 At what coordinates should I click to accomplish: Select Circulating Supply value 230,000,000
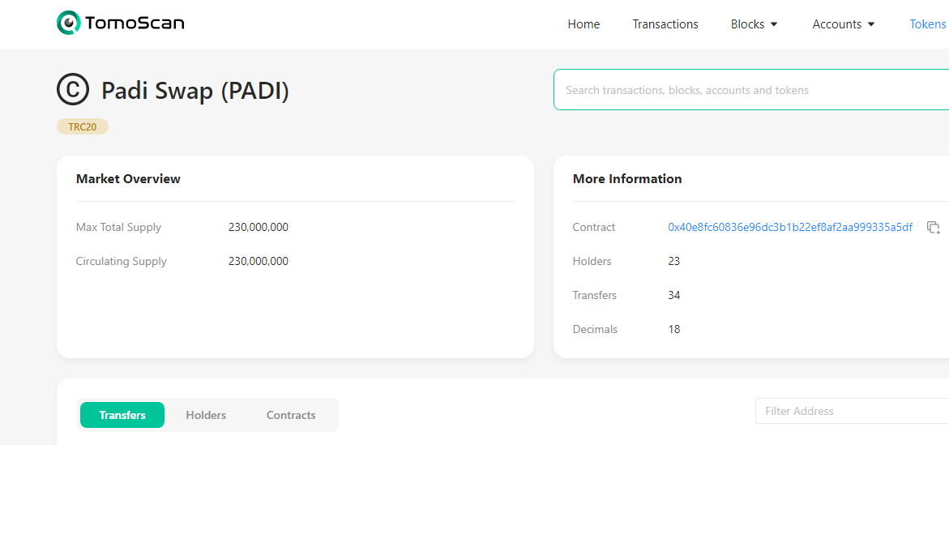(259, 261)
